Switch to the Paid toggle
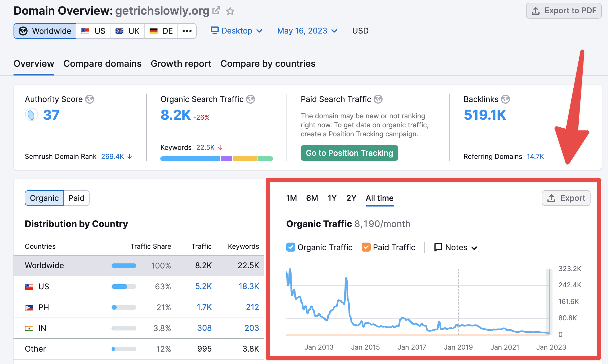608x364 pixels. pos(76,198)
